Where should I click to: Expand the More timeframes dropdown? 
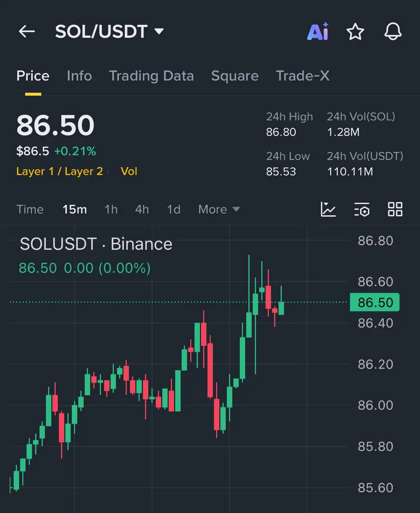219,209
